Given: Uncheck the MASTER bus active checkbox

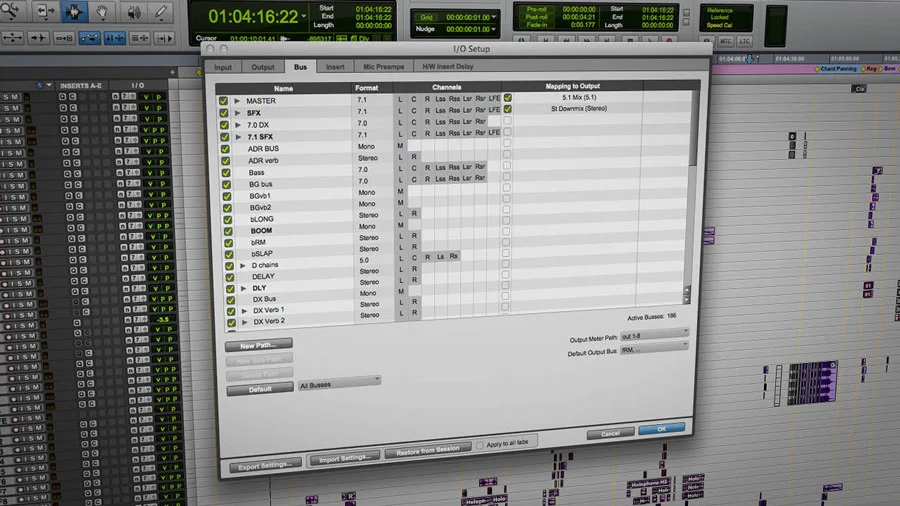Looking at the screenshot, I should coord(223,100).
